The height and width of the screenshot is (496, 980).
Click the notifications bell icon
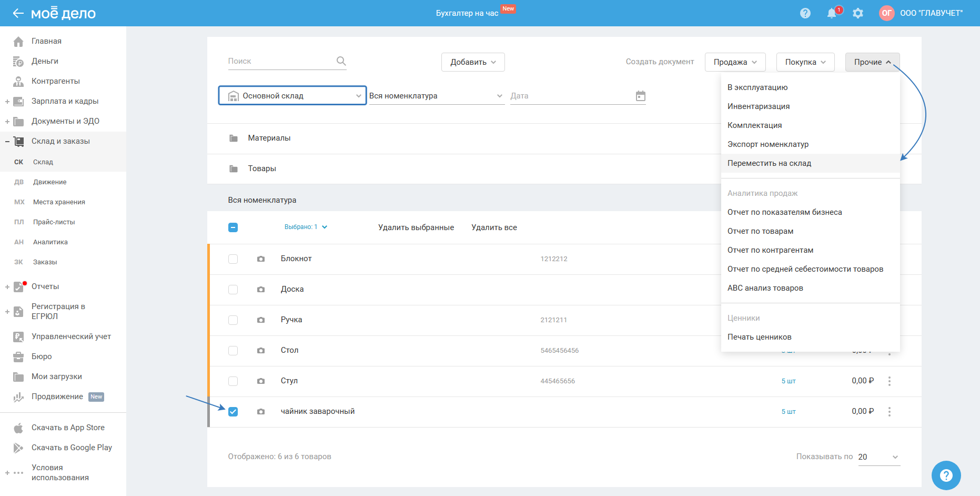[x=832, y=13]
